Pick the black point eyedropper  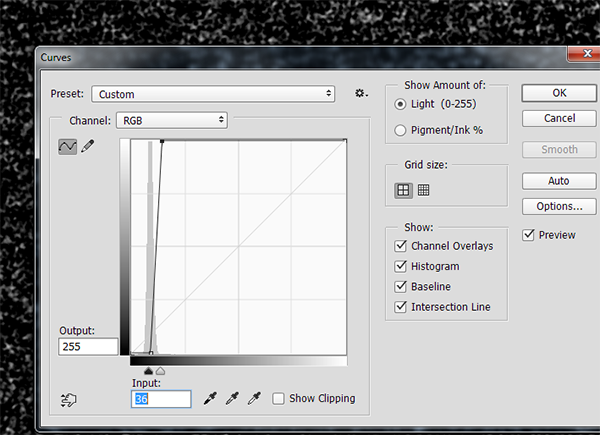pyautogui.click(x=210, y=398)
